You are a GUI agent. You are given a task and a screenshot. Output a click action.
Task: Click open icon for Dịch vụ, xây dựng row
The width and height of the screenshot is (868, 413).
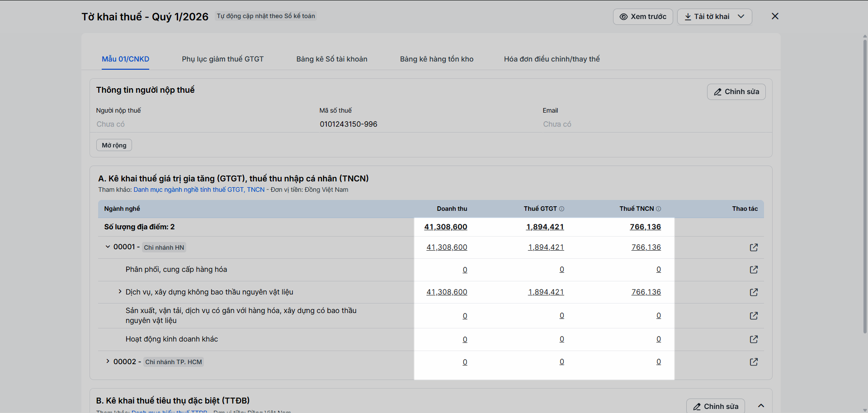(754, 292)
